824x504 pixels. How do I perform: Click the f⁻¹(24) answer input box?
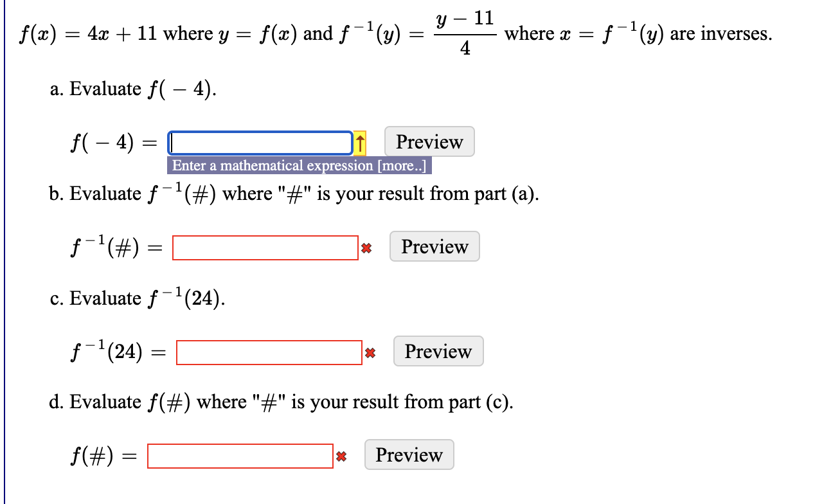tap(268, 352)
